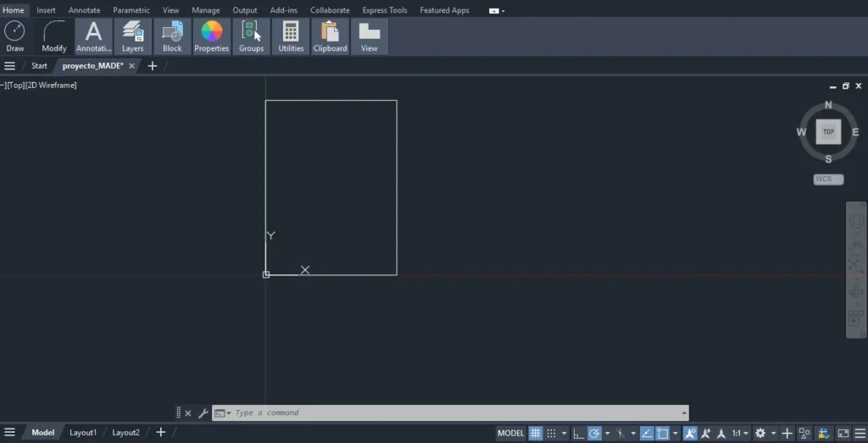
Task: Click the TOP face of ViewCube
Action: 828,131
